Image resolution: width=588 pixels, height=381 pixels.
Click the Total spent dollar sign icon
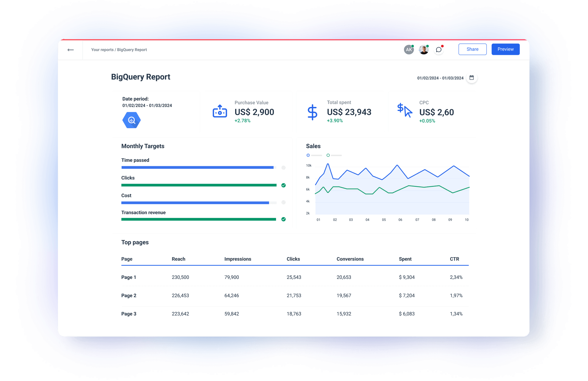tap(312, 112)
